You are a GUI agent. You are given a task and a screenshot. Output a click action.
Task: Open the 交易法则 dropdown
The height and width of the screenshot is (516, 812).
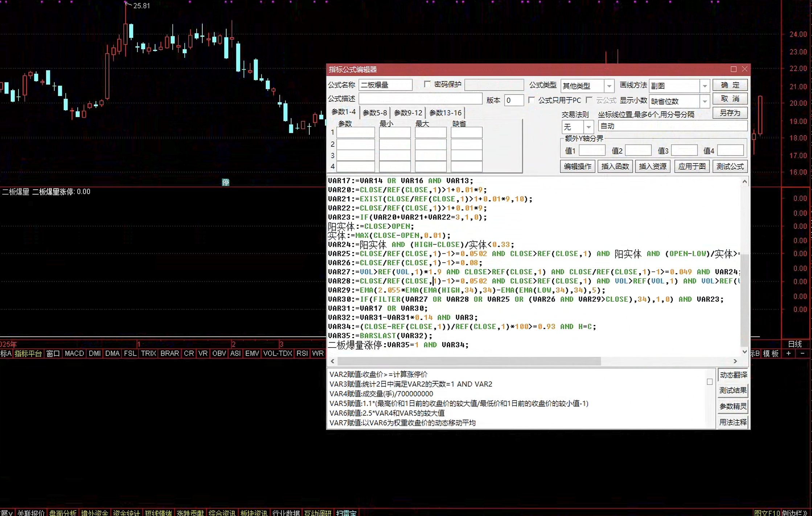[x=589, y=127]
